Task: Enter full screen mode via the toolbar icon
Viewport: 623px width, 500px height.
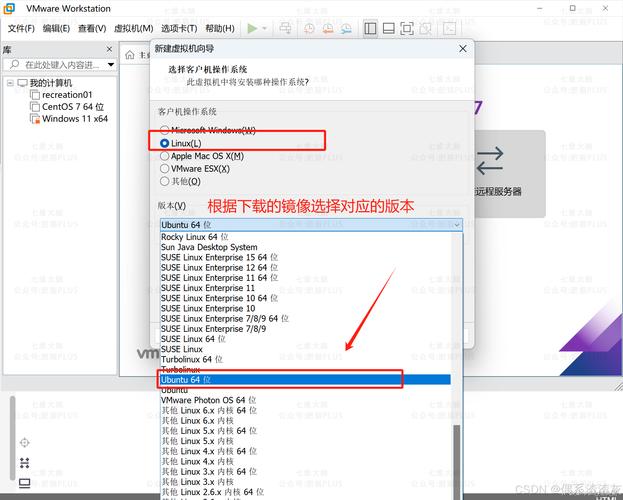Action: [x=406, y=28]
